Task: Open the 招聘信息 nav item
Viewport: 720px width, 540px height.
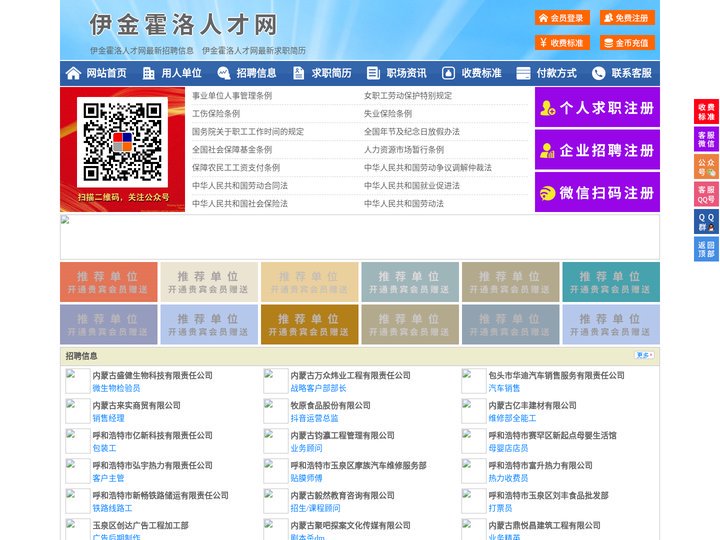Action: pyautogui.click(x=256, y=73)
